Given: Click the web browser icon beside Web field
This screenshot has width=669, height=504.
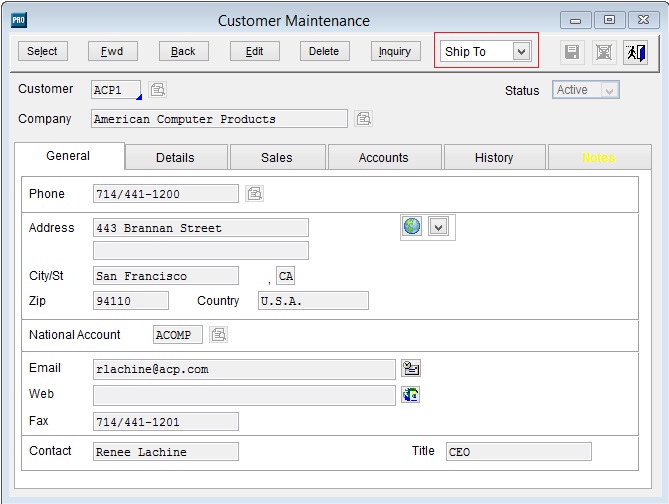Looking at the screenshot, I should click(x=410, y=395).
